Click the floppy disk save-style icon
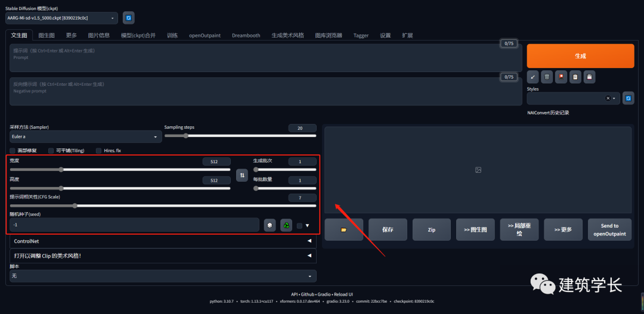This screenshot has height=314, width=644. tap(589, 77)
